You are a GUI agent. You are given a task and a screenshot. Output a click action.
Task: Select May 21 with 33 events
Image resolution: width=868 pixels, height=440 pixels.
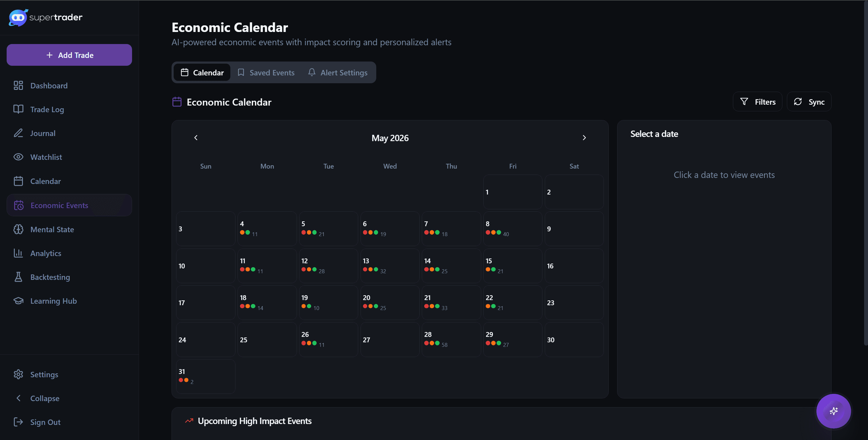[451, 302]
